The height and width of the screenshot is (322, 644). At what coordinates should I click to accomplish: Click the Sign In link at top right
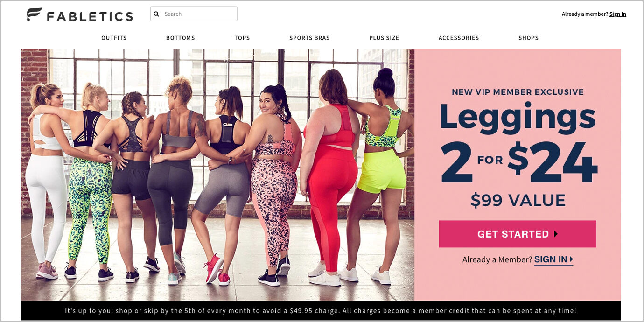(617, 14)
